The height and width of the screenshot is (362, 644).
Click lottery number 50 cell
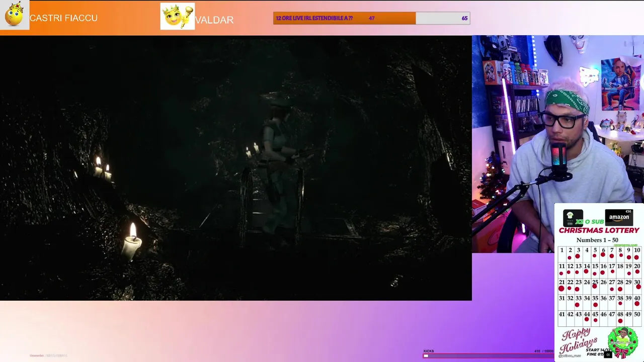pyautogui.click(x=636, y=318)
